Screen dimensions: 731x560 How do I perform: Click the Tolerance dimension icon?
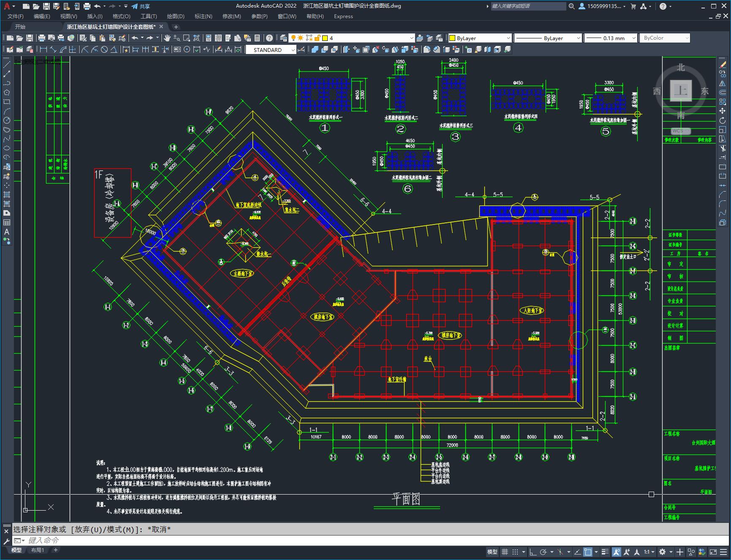(x=177, y=49)
